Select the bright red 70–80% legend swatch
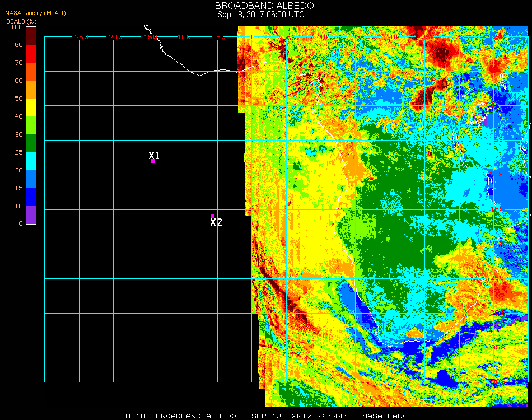Viewport: 532px width, 420px height. [x=31, y=54]
